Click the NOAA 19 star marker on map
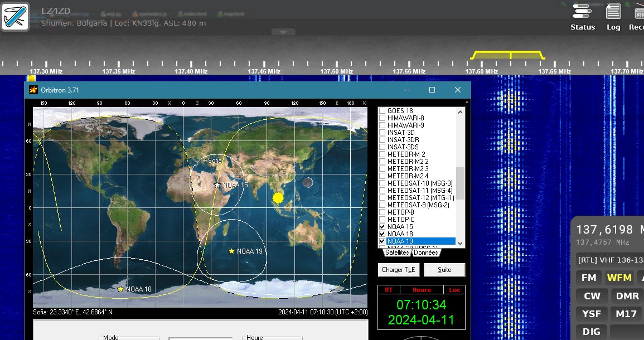 tap(231, 251)
